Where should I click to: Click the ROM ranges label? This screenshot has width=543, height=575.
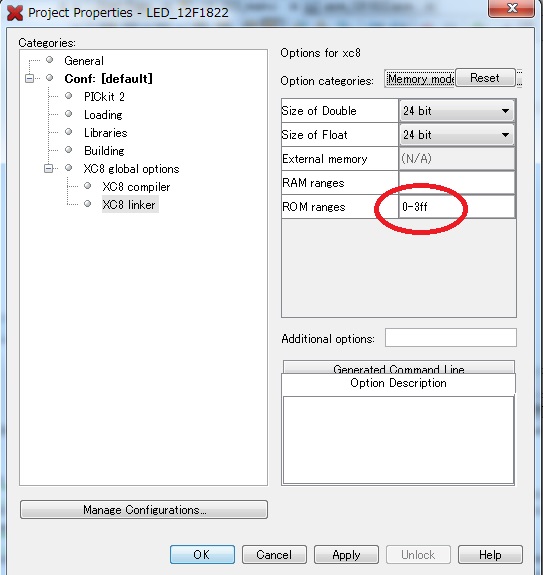(x=313, y=207)
